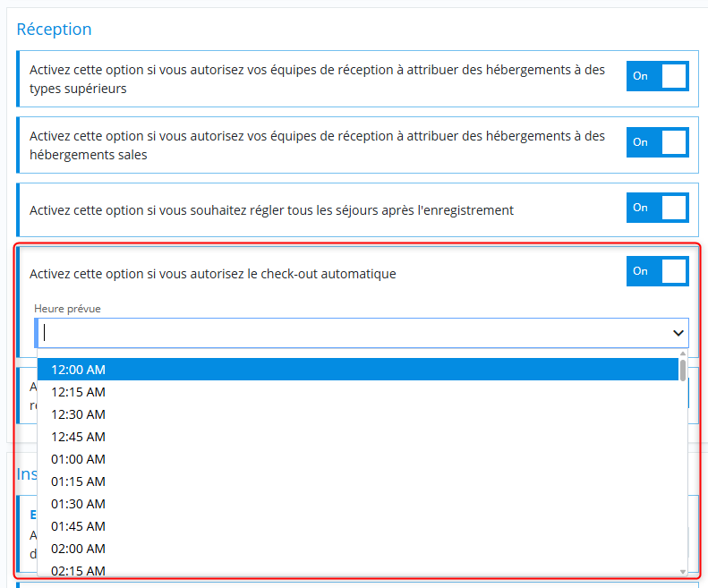Image resolution: width=708 pixels, height=588 pixels.
Task: Click the time list scroll-up arrow
Action: (x=683, y=354)
